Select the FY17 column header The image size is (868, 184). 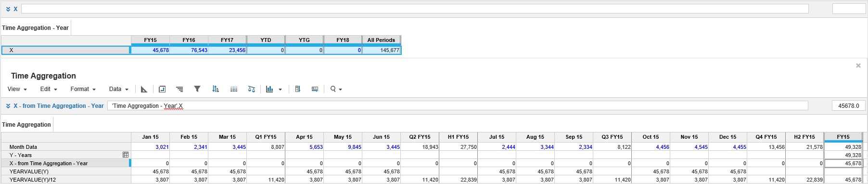(x=227, y=40)
